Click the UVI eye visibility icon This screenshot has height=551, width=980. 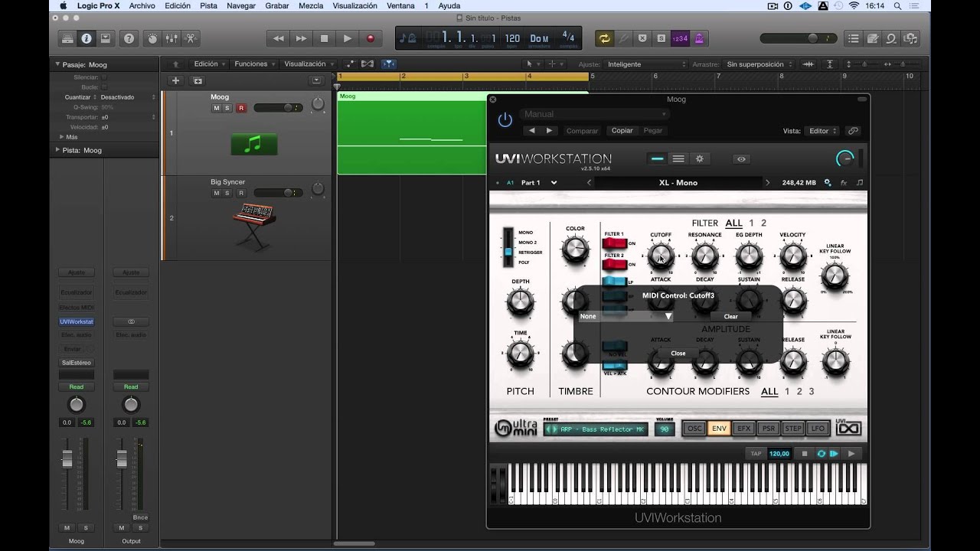(741, 159)
